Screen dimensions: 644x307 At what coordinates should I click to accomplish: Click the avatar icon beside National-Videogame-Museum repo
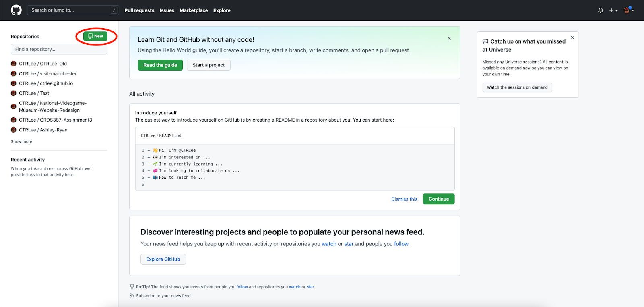pyautogui.click(x=14, y=106)
